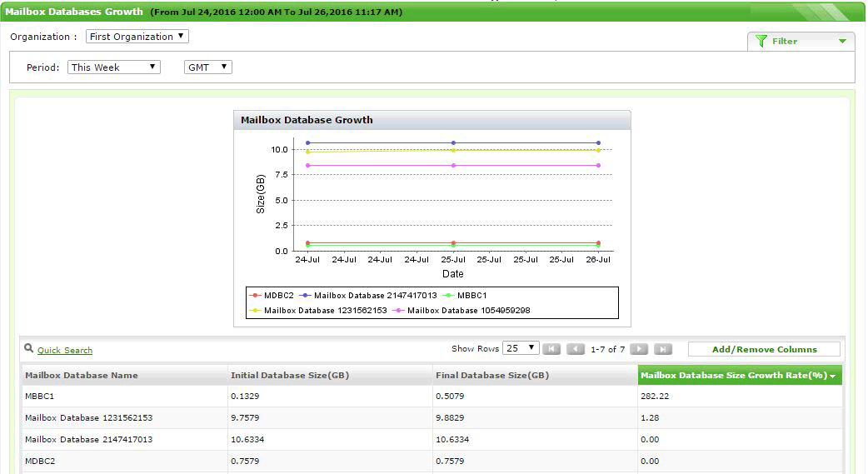
Task: Go to the next page of results
Action: (639, 349)
